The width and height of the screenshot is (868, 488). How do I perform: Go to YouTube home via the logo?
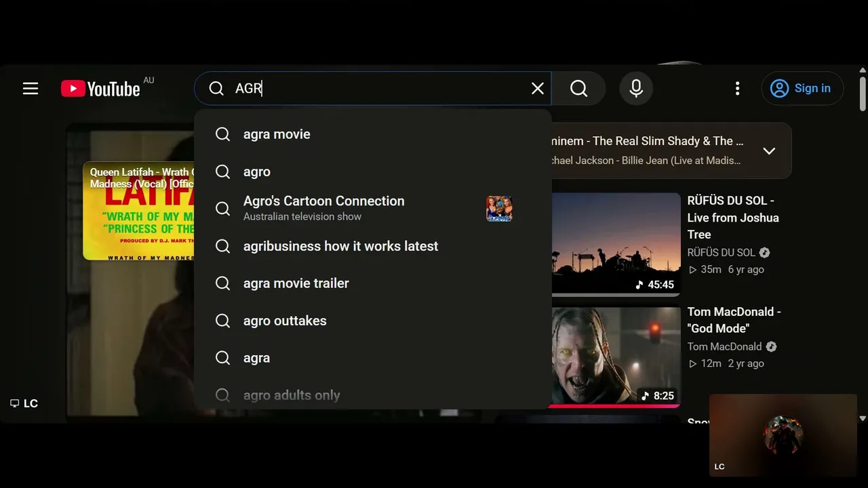tap(100, 89)
